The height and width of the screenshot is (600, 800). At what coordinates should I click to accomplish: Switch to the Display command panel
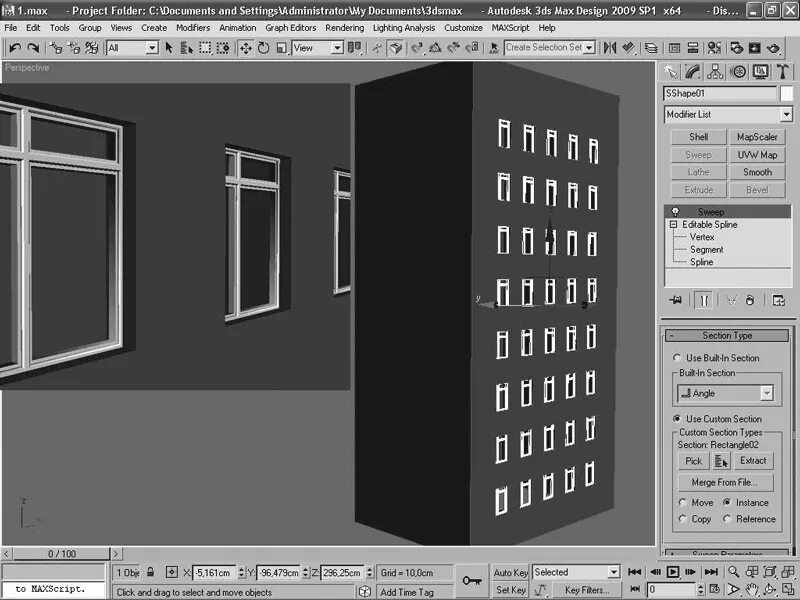coord(760,72)
